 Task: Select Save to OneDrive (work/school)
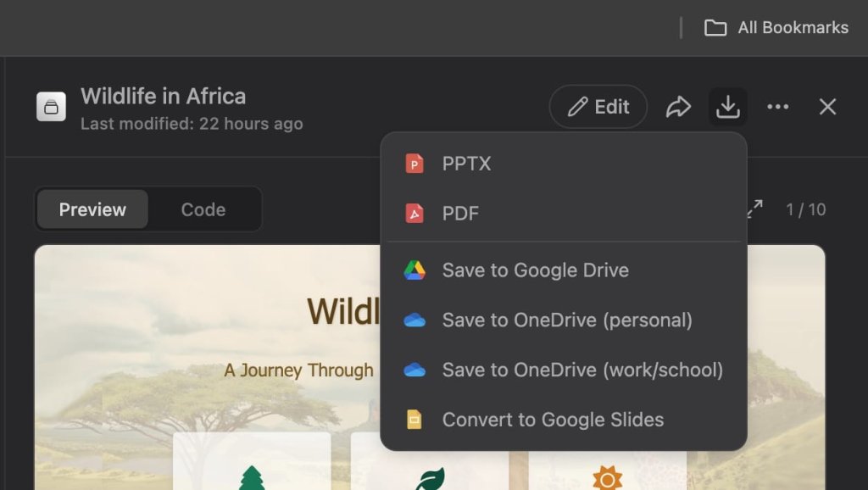[564, 370]
